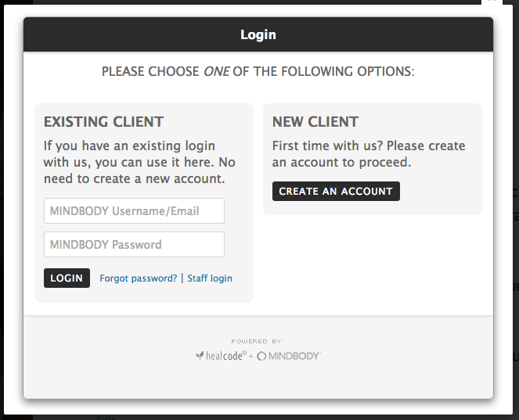Image resolution: width=519 pixels, height=420 pixels.
Task: Click the black LOGIN button
Action: 67,278
